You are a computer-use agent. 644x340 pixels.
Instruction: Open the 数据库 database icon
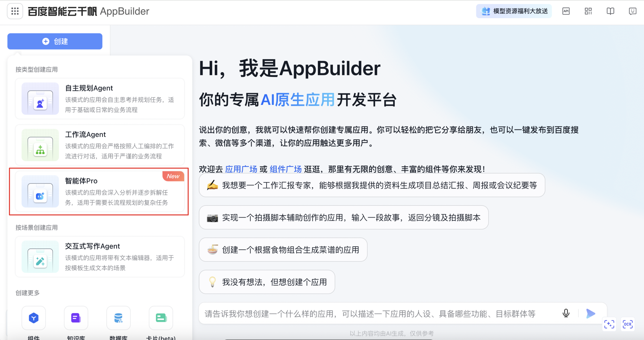(118, 318)
